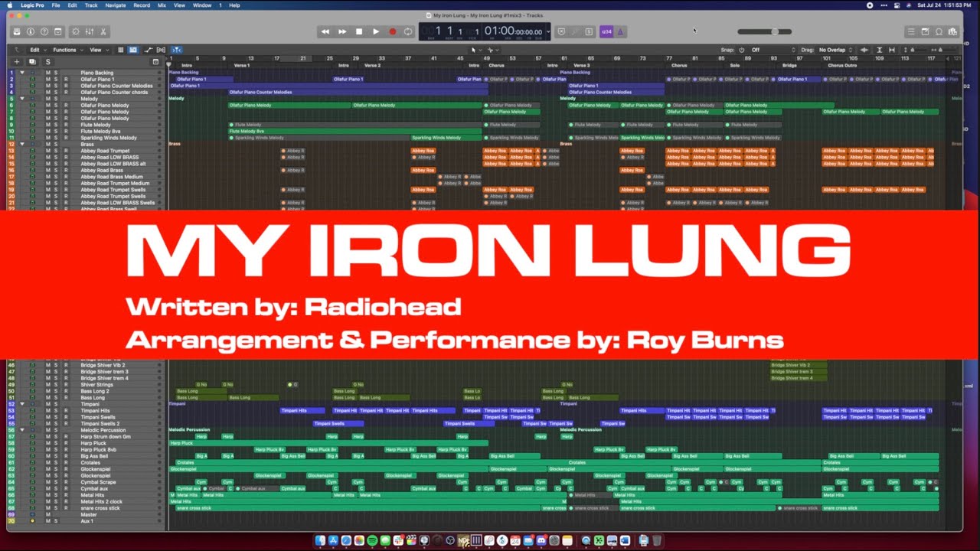Adjust the master volume slider
This screenshot has width=980, height=551.
tap(776, 31)
